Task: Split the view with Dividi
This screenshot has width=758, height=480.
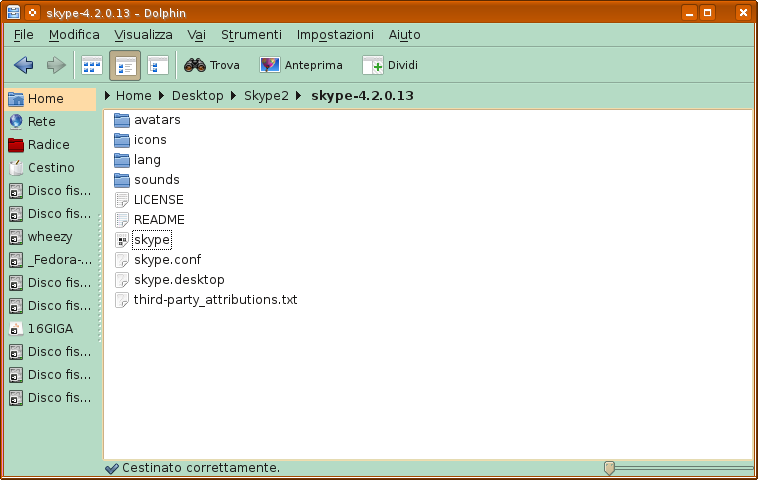Action: coord(390,65)
